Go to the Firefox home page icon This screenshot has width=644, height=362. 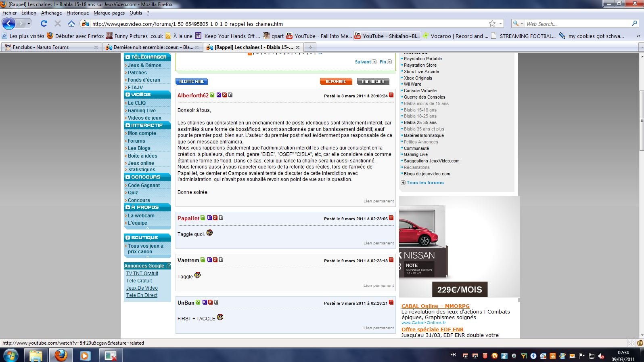coord(71,24)
